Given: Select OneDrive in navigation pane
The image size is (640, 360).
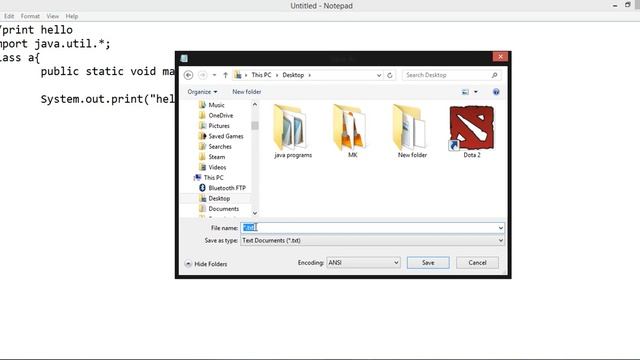Looking at the screenshot, I should (x=220, y=116).
